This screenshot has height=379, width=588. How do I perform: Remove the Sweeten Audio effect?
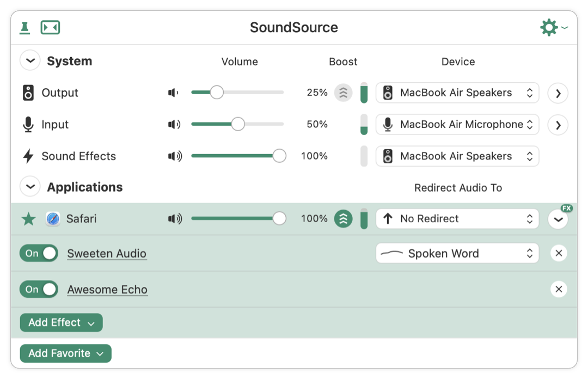(x=559, y=253)
